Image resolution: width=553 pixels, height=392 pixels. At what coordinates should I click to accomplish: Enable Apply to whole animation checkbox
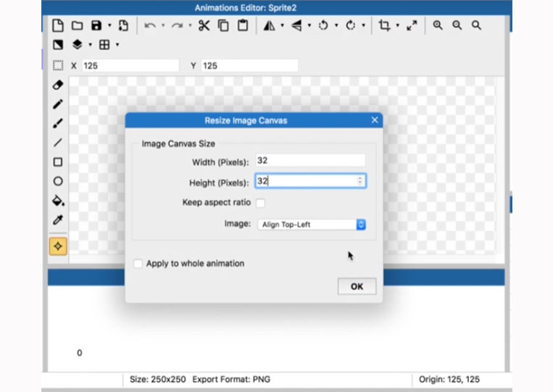pyautogui.click(x=138, y=263)
